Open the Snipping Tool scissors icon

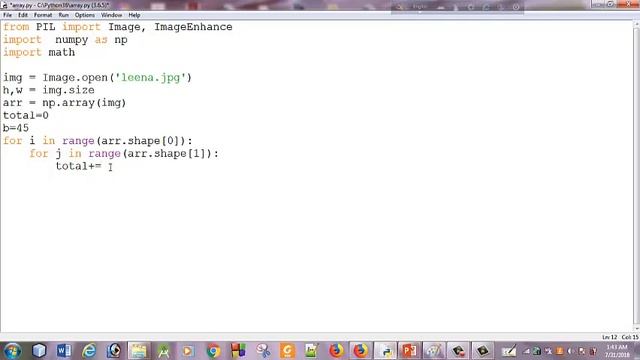263,351
